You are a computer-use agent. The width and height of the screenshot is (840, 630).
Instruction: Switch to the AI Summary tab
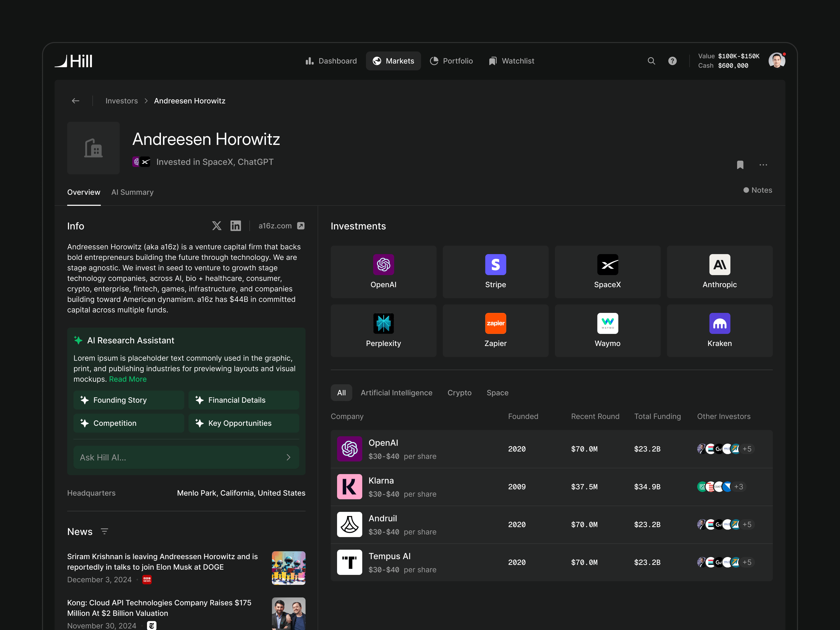pos(132,192)
